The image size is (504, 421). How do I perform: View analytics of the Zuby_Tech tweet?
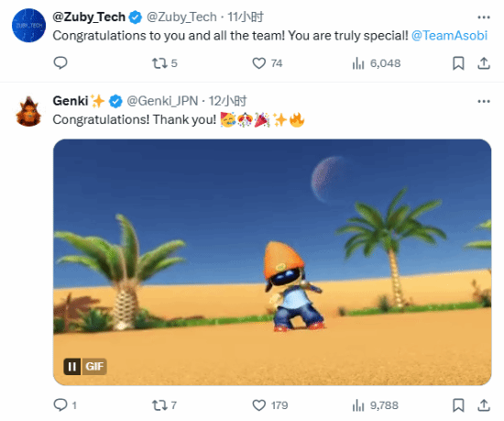click(x=377, y=63)
